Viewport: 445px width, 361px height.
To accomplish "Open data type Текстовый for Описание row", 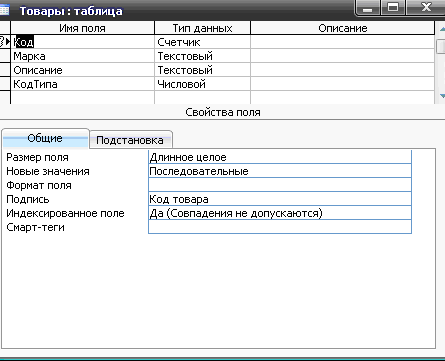I will pyautogui.click(x=202, y=70).
